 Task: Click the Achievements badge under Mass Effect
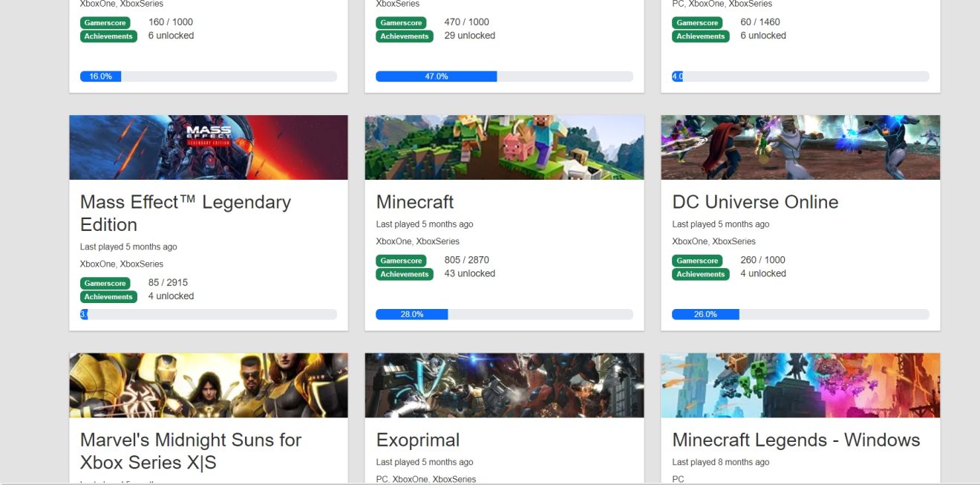click(108, 296)
